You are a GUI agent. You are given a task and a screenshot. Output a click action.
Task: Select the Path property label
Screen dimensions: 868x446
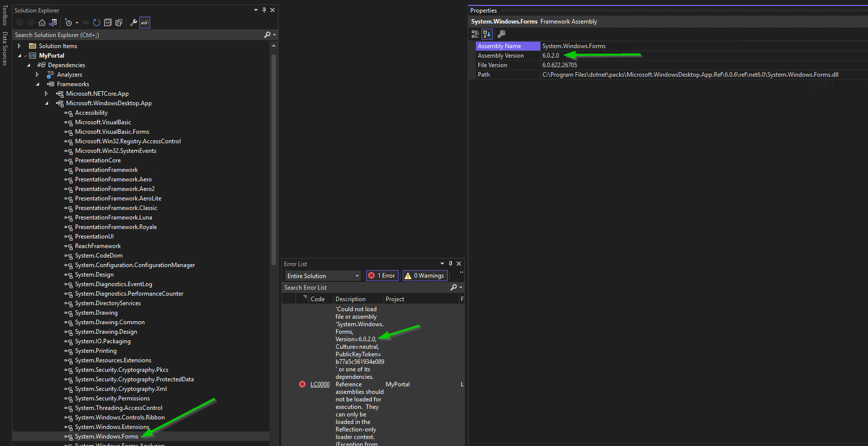pyautogui.click(x=484, y=75)
